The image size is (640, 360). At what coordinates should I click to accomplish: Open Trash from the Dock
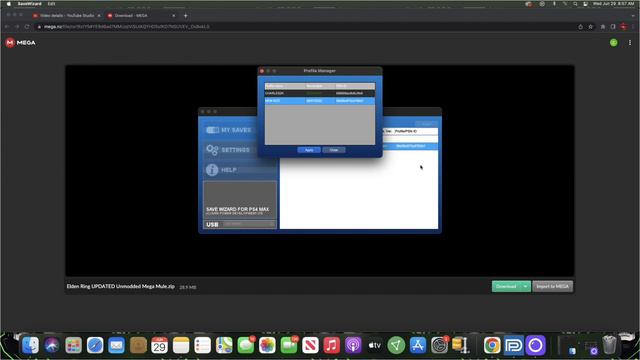click(609, 345)
